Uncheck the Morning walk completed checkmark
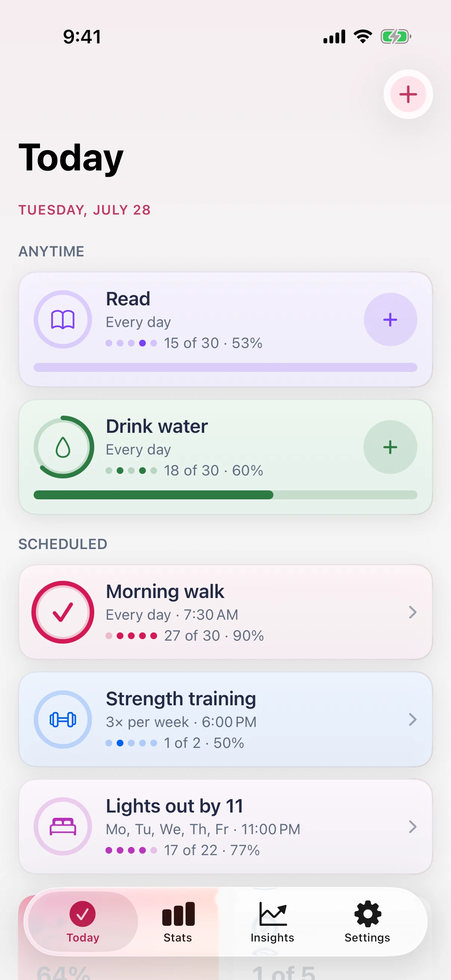This screenshot has height=980, width=451. tap(63, 612)
